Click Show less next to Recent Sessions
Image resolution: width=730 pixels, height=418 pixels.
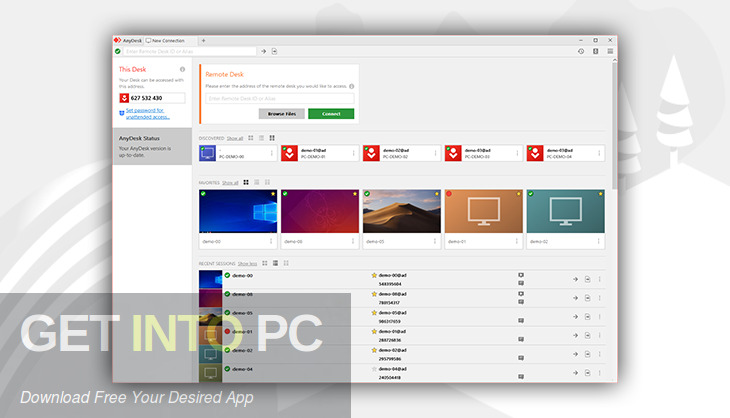pos(247,263)
